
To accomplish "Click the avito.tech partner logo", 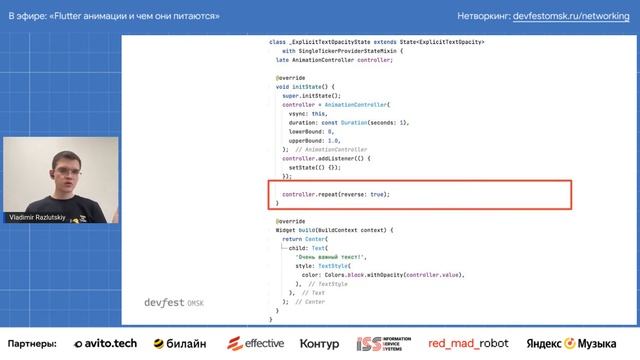I will coord(105,344).
